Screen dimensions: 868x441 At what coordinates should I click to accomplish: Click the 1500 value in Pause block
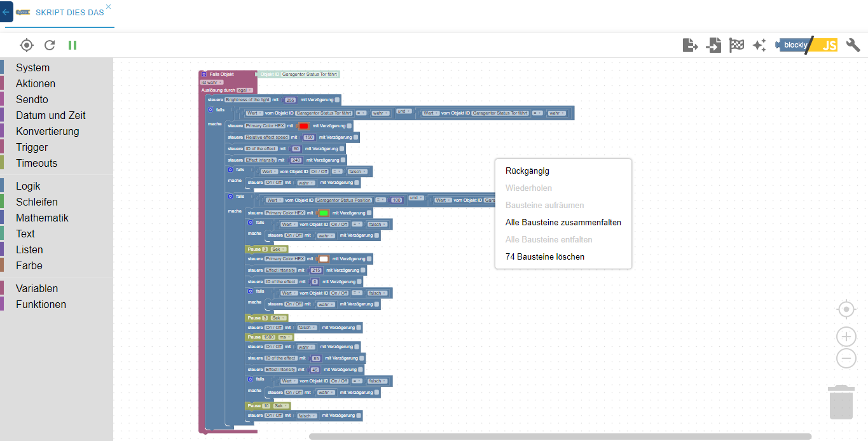(269, 337)
